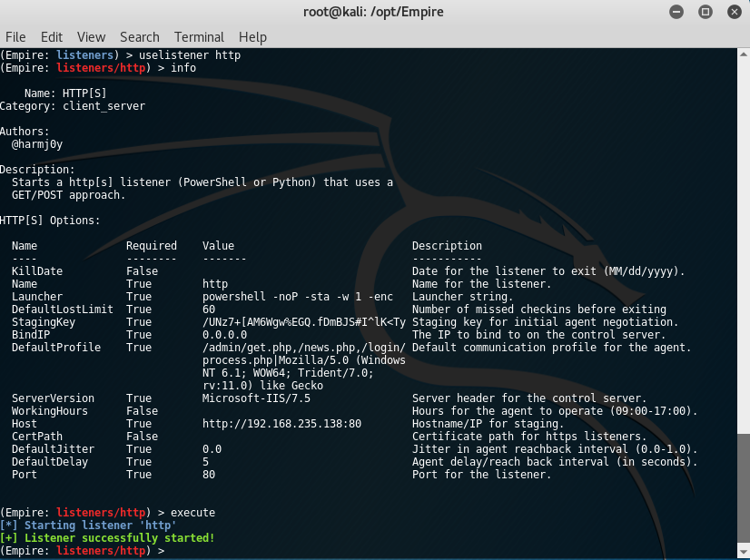
Task: Minimize the terminal window
Action: (676, 12)
